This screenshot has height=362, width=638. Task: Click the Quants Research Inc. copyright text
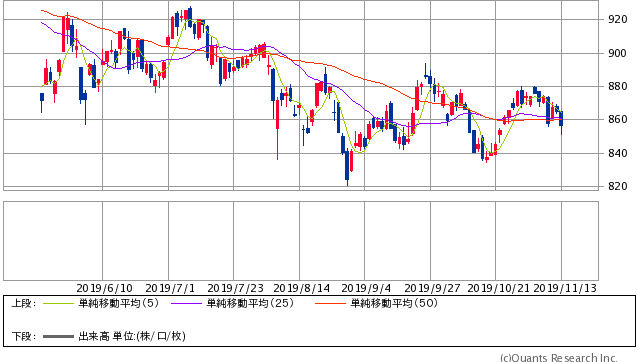click(x=559, y=358)
